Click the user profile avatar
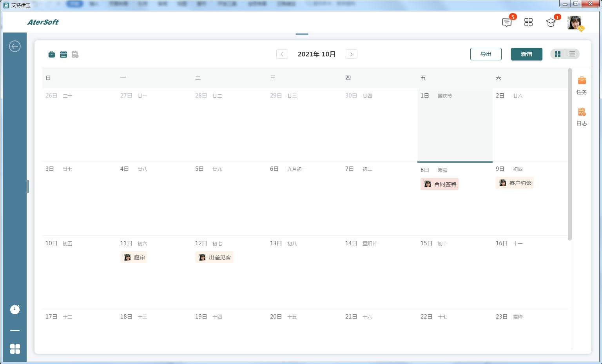602x364 pixels. (x=574, y=23)
